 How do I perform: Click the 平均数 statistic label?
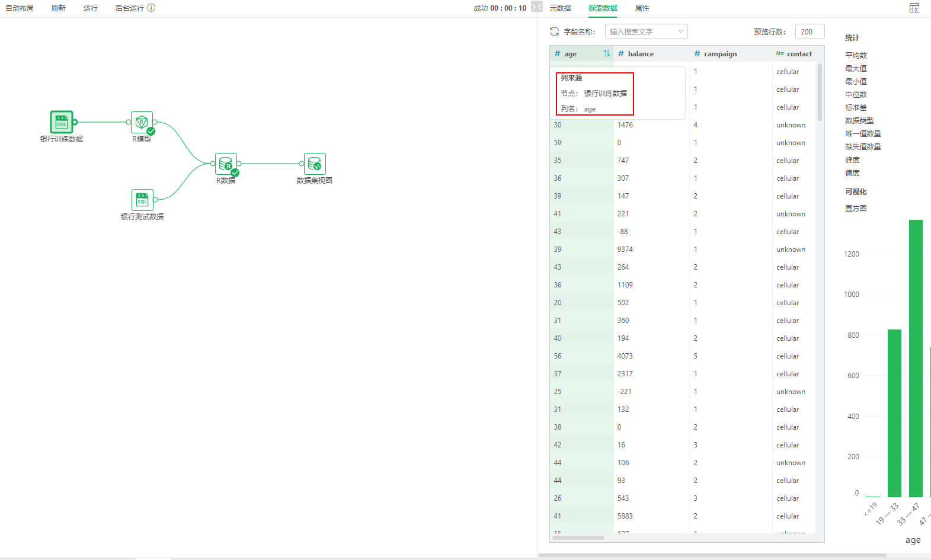click(x=856, y=55)
